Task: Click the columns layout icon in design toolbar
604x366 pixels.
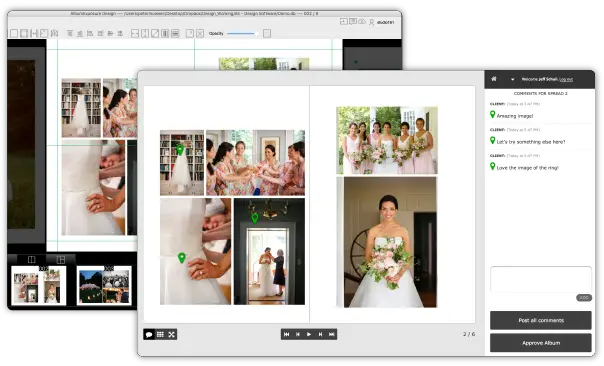Action: (165, 34)
